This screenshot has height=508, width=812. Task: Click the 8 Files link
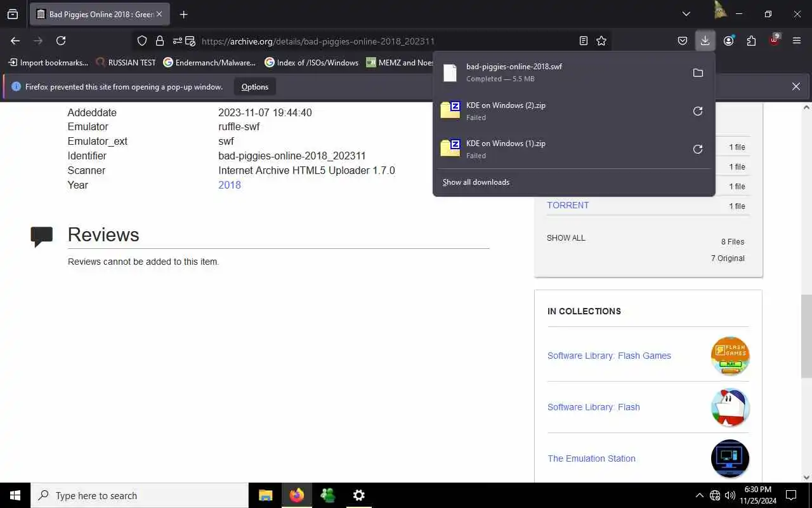pos(733,242)
